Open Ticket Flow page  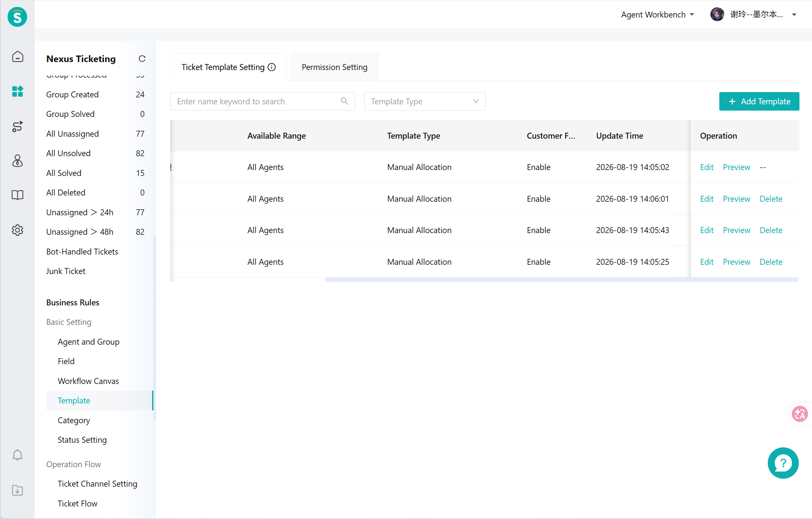click(x=78, y=503)
